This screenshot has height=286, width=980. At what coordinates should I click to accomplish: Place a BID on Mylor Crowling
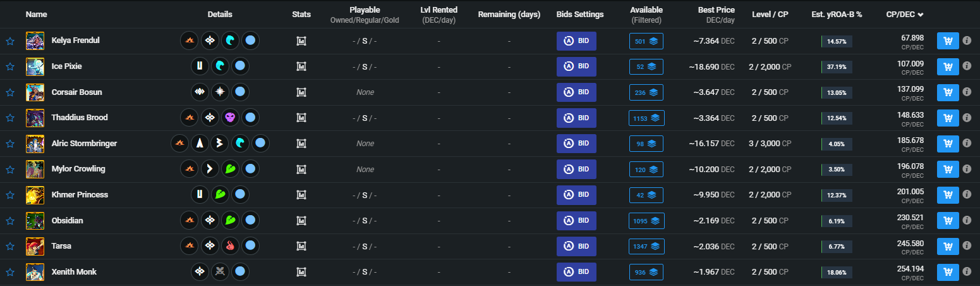pos(576,169)
